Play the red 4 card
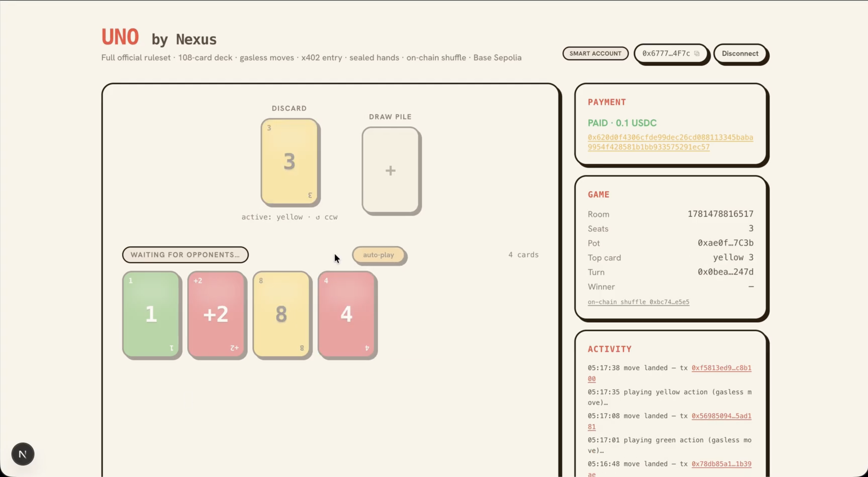868x477 pixels. click(x=347, y=314)
